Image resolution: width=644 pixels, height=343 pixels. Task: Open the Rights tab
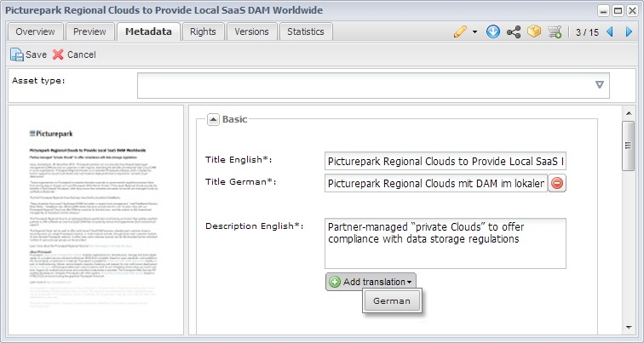[x=203, y=31]
